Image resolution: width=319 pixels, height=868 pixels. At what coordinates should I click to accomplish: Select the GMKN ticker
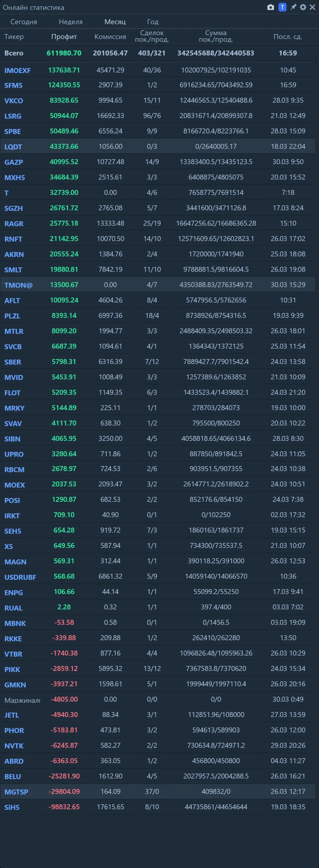coord(15,685)
